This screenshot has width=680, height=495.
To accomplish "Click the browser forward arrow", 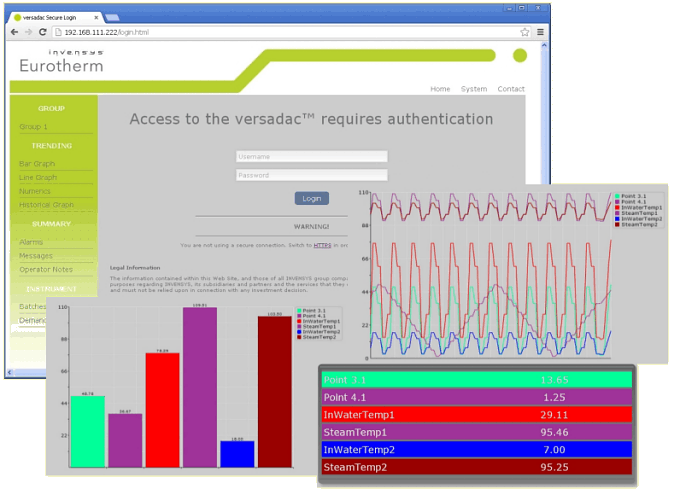I will click(x=29, y=32).
